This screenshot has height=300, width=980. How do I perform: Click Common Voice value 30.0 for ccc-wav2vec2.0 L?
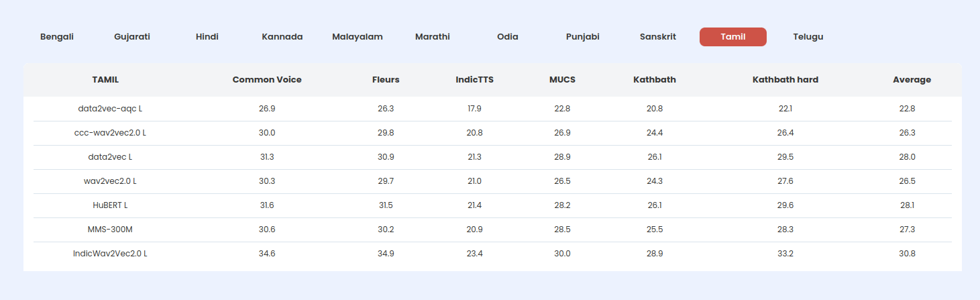pos(267,133)
